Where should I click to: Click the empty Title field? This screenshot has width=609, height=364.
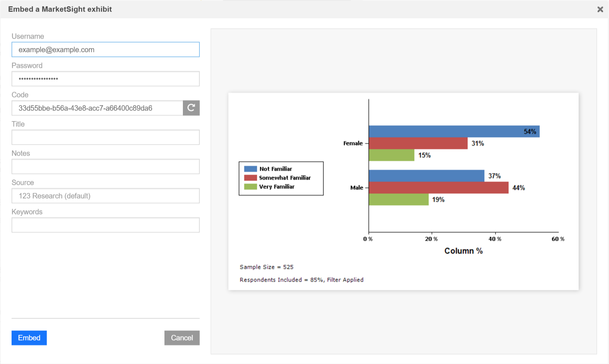pyautogui.click(x=105, y=137)
